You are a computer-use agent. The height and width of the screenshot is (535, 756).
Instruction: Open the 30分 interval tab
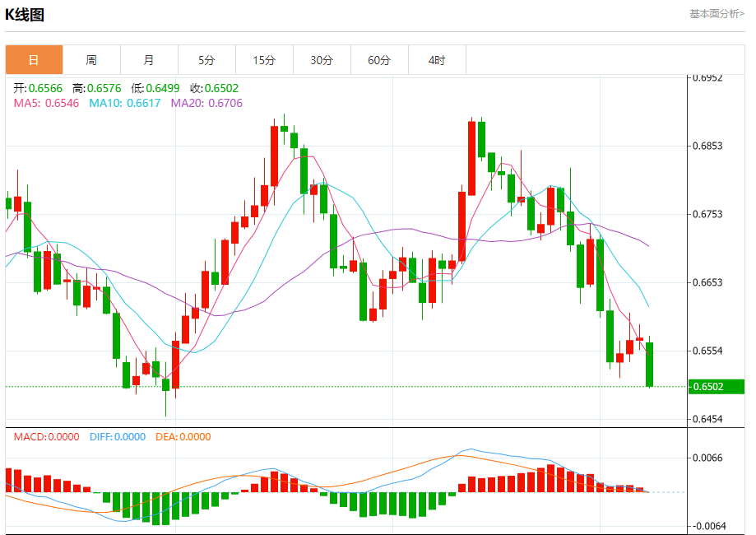coord(322,60)
